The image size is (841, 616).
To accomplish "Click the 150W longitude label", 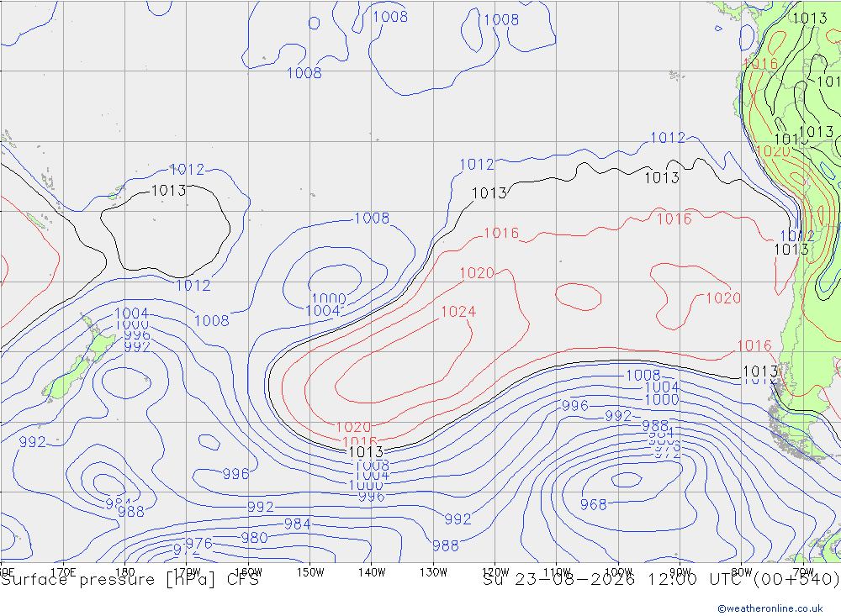I will 310,572.
